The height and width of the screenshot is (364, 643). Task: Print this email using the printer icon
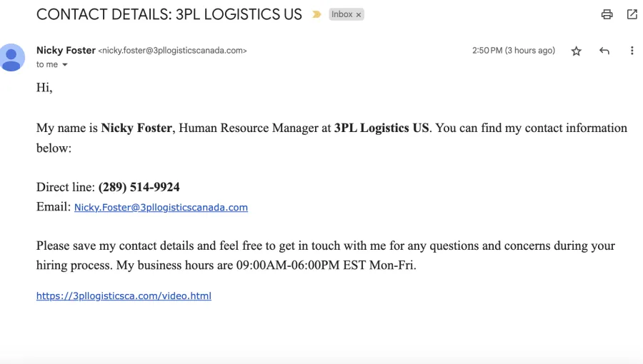coord(607,14)
